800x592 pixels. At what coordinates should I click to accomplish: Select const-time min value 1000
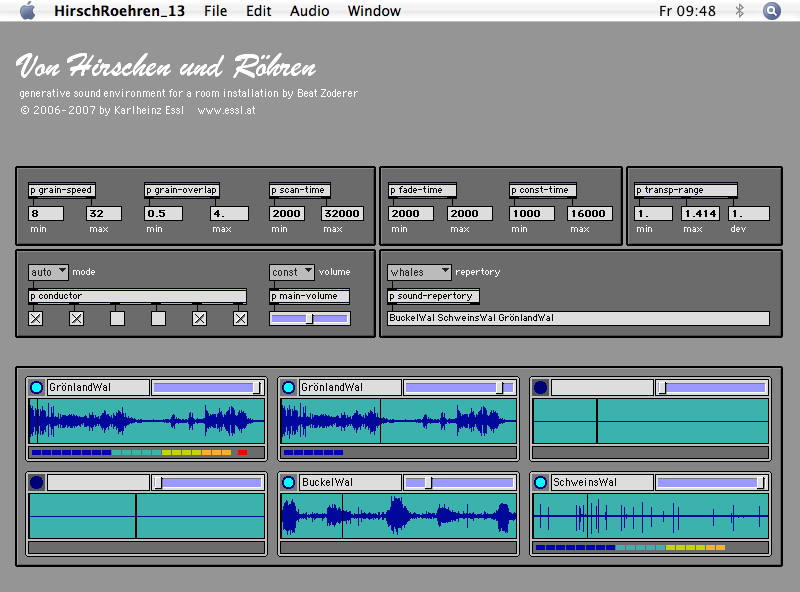point(532,213)
